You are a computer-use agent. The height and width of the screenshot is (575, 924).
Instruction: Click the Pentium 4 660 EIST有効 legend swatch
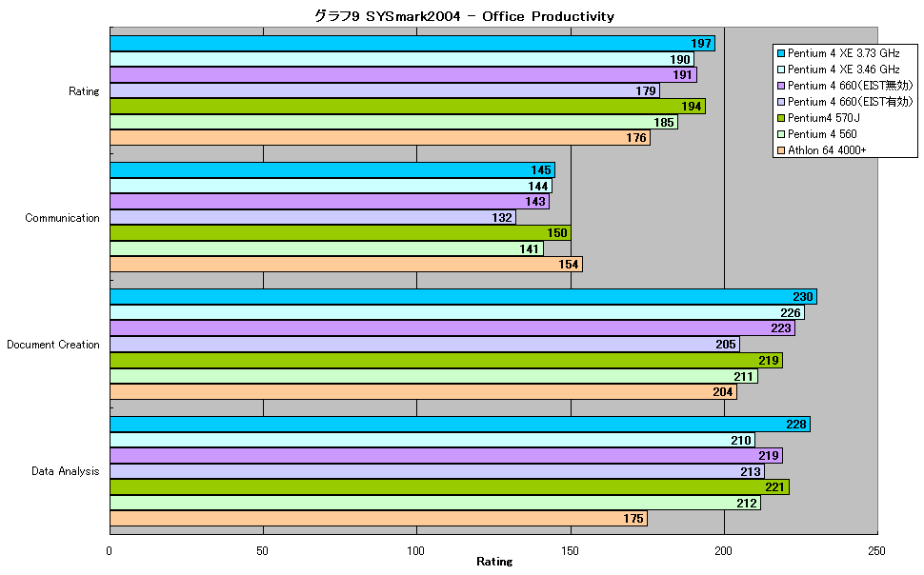781,102
